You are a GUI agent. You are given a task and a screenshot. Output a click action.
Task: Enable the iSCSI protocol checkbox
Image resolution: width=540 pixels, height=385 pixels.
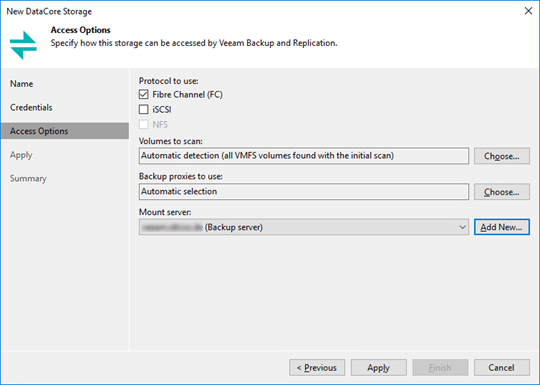pos(144,110)
